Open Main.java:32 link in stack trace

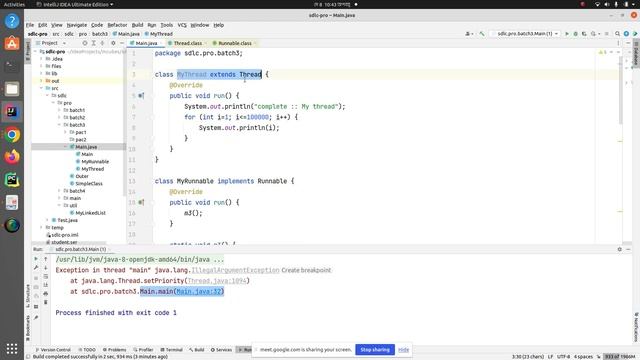click(198, 291)
